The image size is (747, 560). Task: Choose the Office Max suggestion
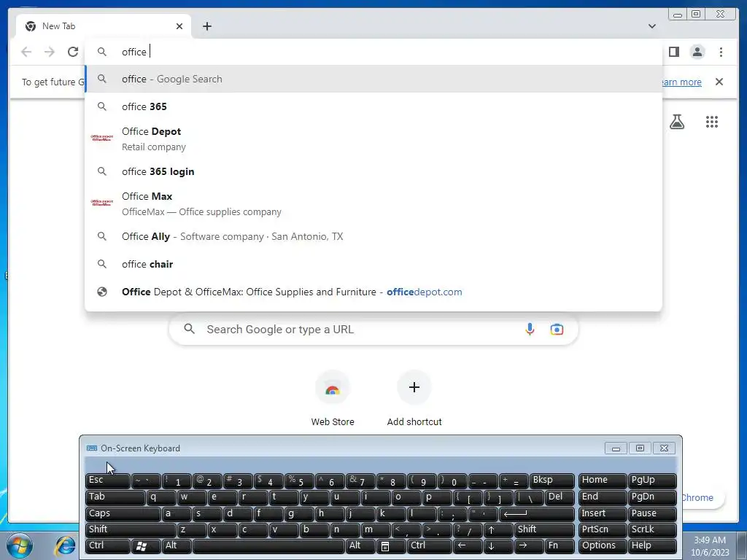[373, 204]
